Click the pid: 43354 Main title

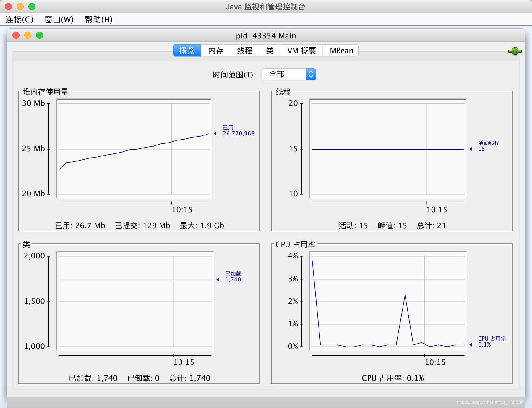pos(266,36)
